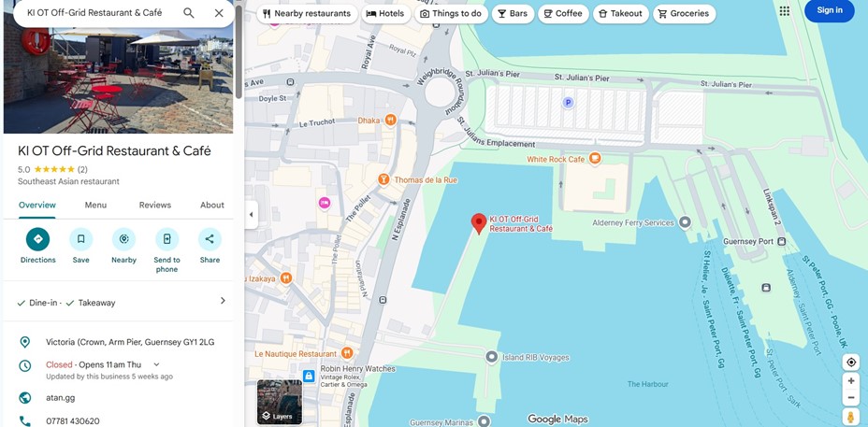Expand opening hours dropdown arrow

coord(156,364)
